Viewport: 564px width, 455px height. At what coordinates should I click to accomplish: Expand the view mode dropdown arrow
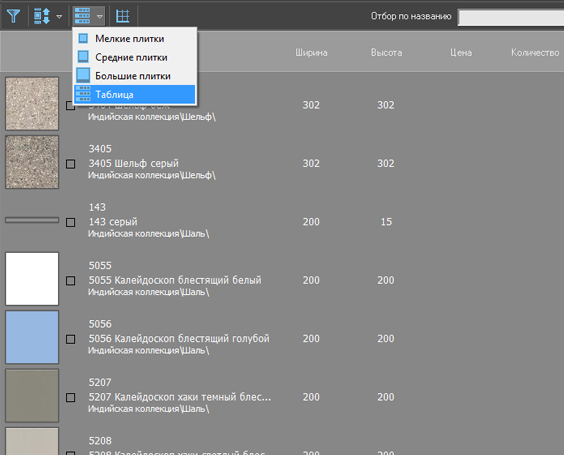[x=100, y=16]
